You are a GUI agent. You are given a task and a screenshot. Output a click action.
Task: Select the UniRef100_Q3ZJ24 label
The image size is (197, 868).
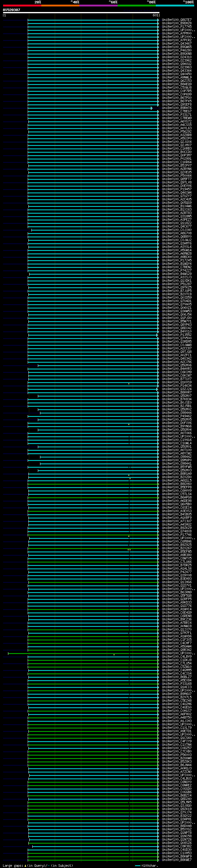pos(177,389)
